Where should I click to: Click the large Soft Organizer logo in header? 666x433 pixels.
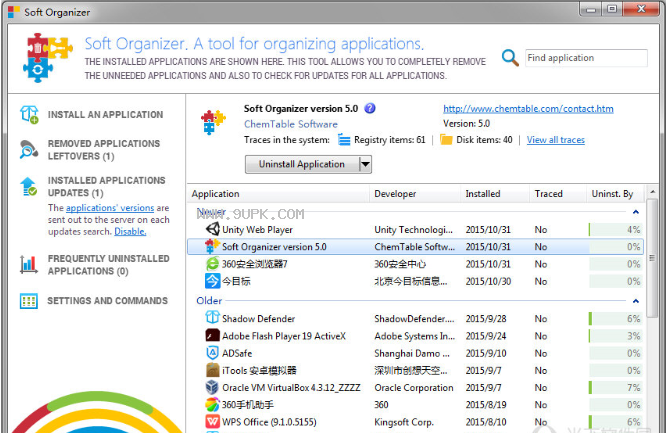click(48, 58)
